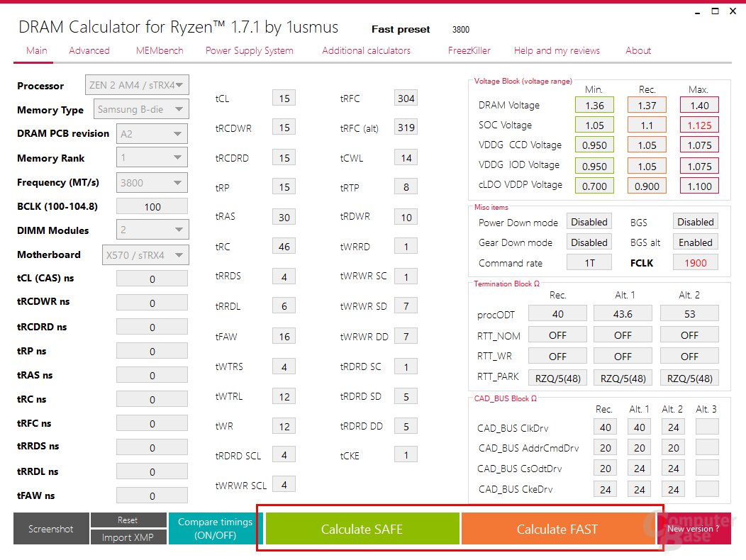Click Power Down mode Disabled field
746x560 pixels.
tap(589, 222)
